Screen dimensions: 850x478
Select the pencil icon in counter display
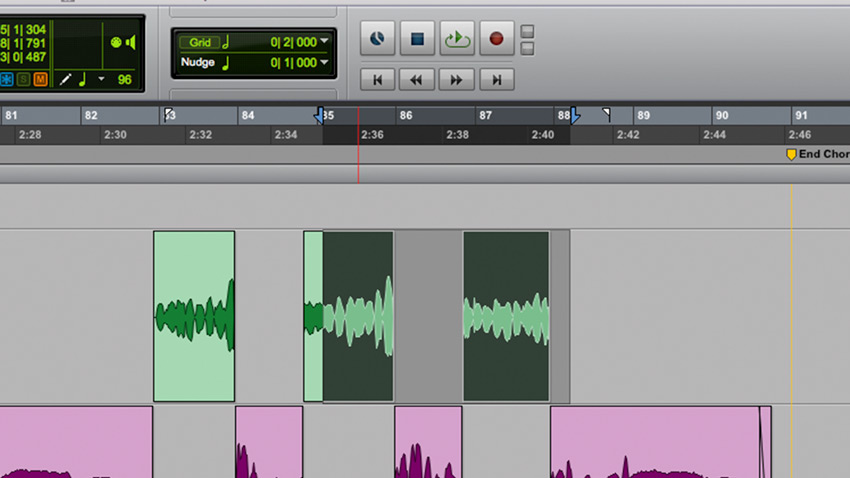(65, 80)
